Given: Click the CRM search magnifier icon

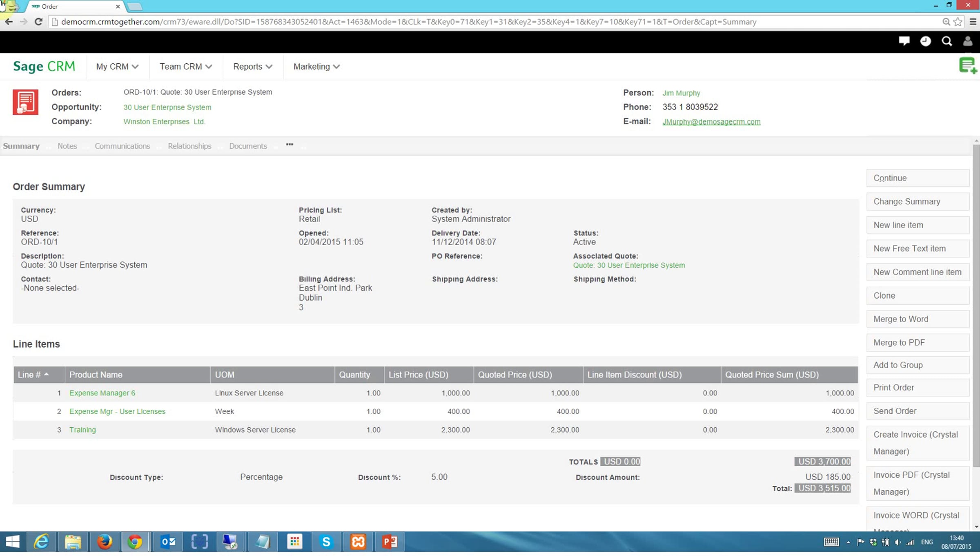Looking at the screenshot, I should (947, 41).
